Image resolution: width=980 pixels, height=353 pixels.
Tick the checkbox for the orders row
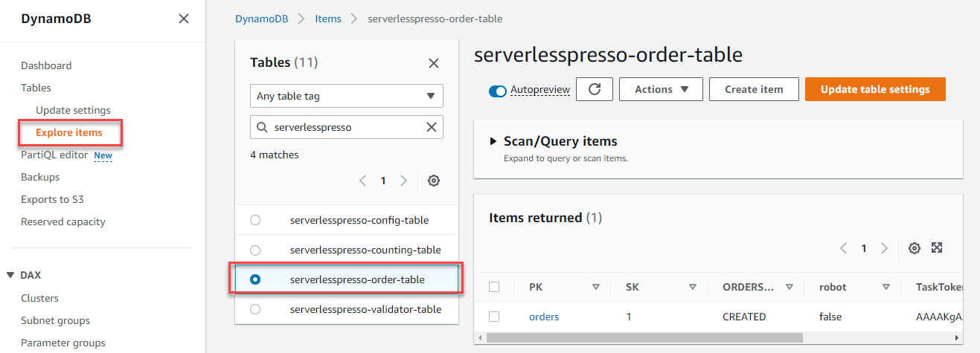pyautogui.click(x=494, y=317)
